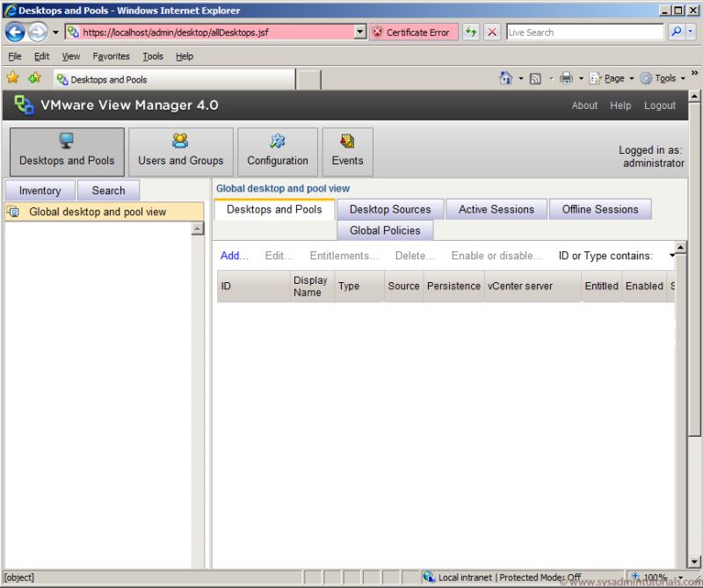Viewport: 703px width, 588px height.
Task: Click the Add... link to create a pool
Action: [231, 256]
